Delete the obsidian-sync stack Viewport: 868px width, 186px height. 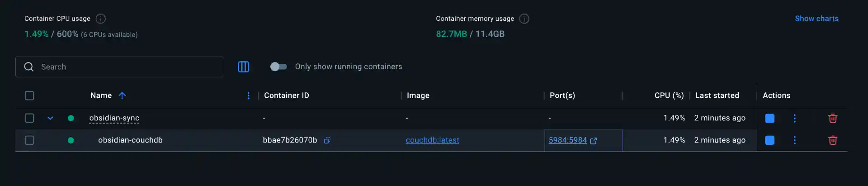pos(832,118)
